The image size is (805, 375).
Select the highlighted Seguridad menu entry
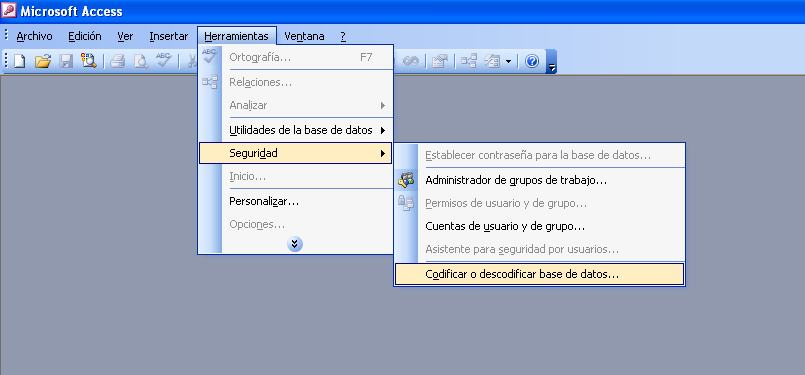pyautogui.click(x=296, y=153)
